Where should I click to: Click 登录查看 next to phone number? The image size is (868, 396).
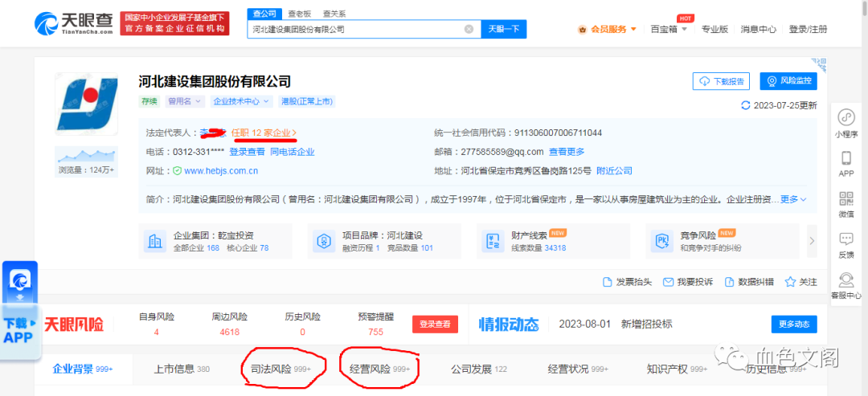coord(247,152)
